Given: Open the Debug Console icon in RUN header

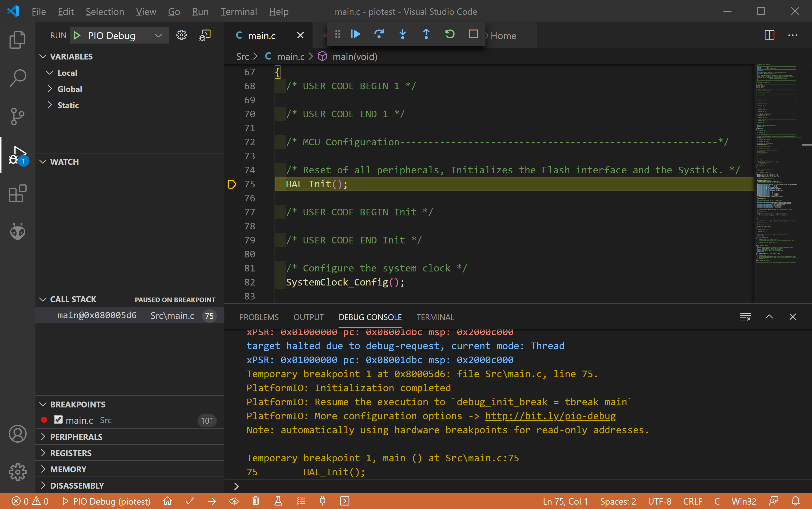Looking at the screenshot, I should (x=205, y=35).
